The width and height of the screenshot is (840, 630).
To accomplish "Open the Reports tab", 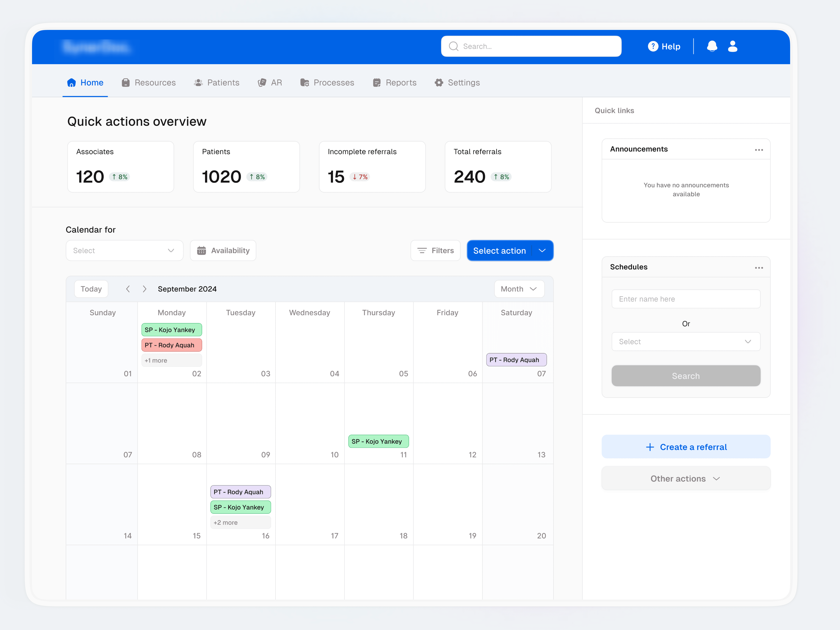I will click(x=395, y=83).
